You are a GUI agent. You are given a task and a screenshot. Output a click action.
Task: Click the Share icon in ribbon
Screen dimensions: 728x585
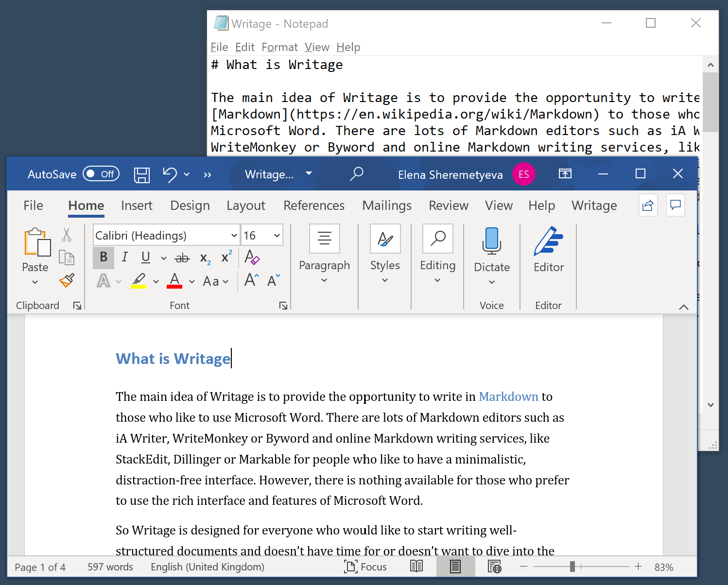648,206
